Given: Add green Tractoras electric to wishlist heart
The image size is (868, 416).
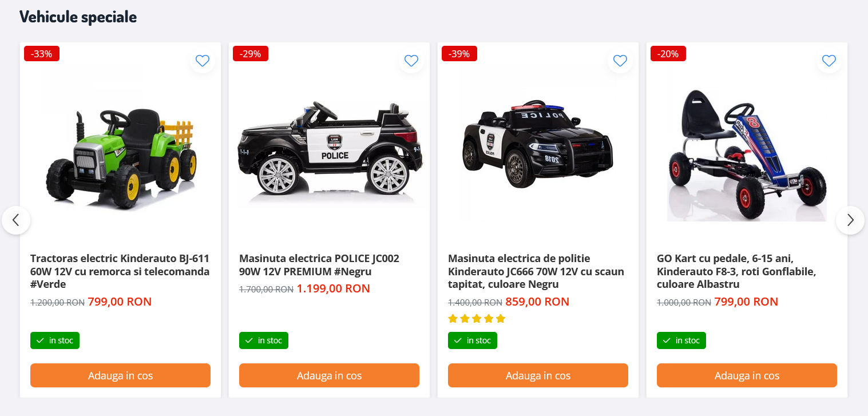Looking at the screenshot, I should click(x=203, y=61).
